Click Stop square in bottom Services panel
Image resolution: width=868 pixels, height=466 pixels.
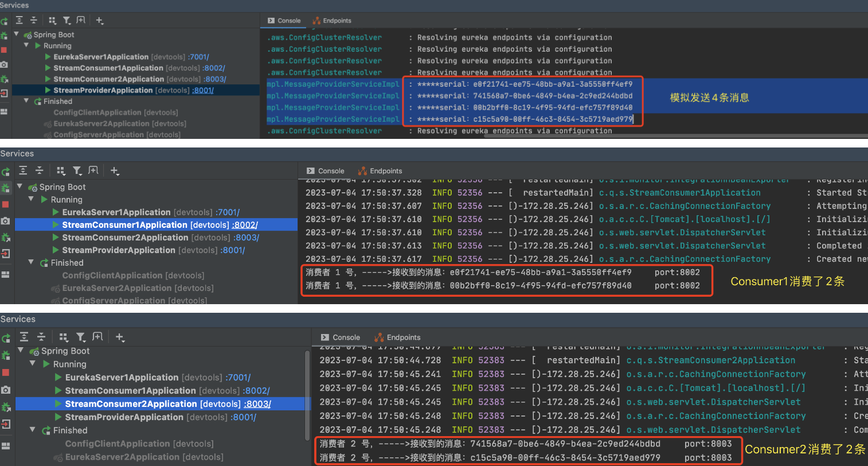[x=6, y=372]
